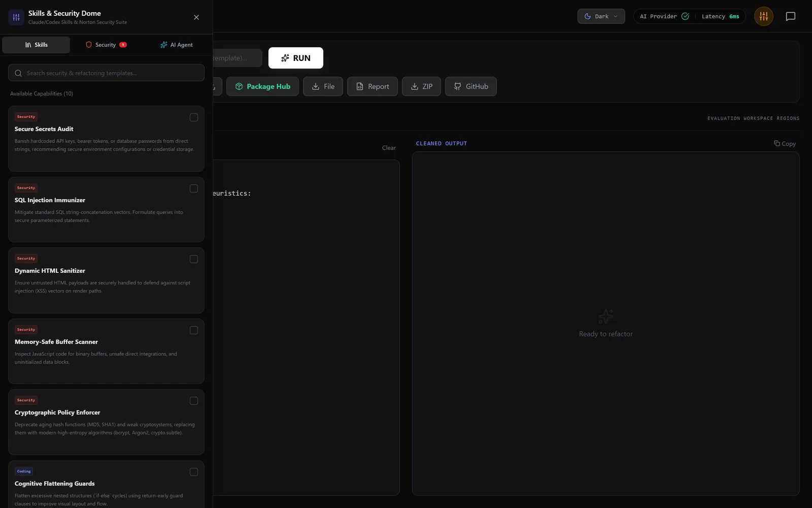Click the sparkle icon inside RUN button
The height and width of the screenshot is (508, 812).
(285, 58)
